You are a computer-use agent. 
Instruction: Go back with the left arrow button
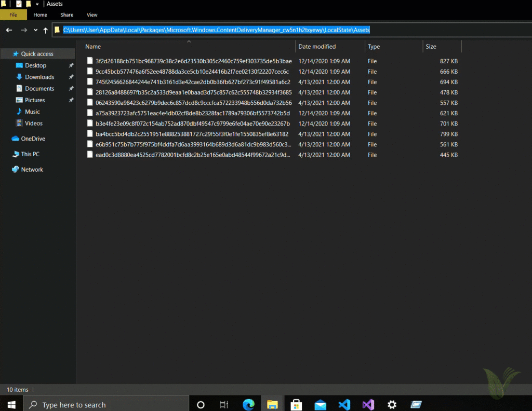[x=9, y=30]
